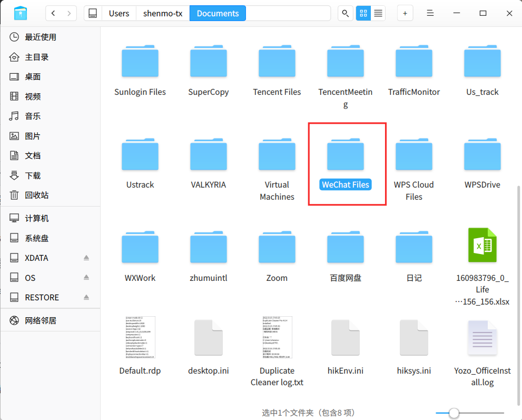
Task: Go back using the left arrow button
Action: (x=53, y=13)
